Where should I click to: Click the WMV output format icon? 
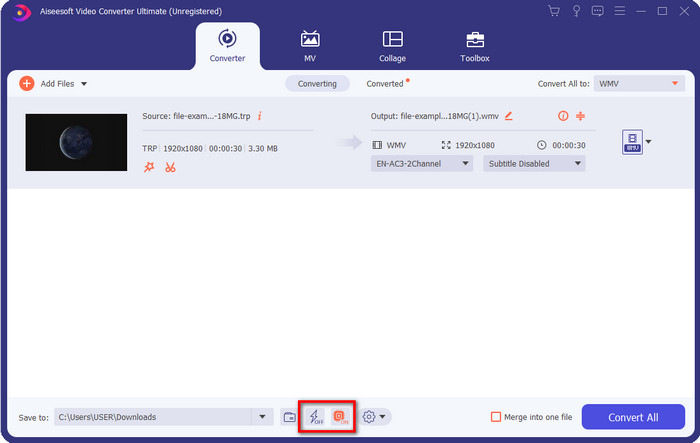(x=632, y=142)
